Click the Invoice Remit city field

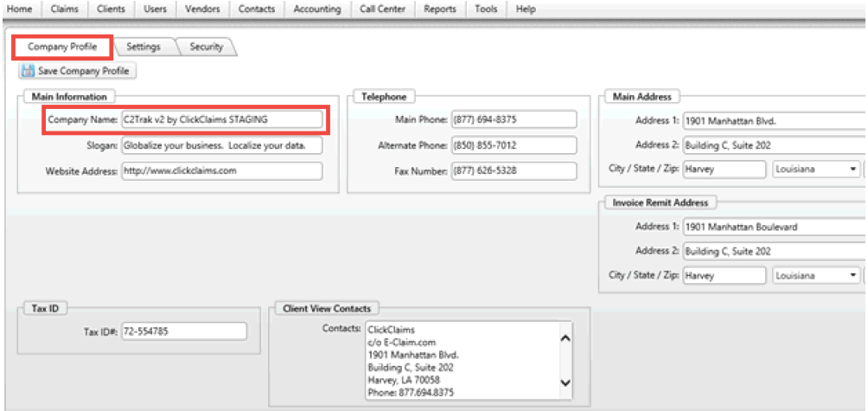(x=724, y=275)
